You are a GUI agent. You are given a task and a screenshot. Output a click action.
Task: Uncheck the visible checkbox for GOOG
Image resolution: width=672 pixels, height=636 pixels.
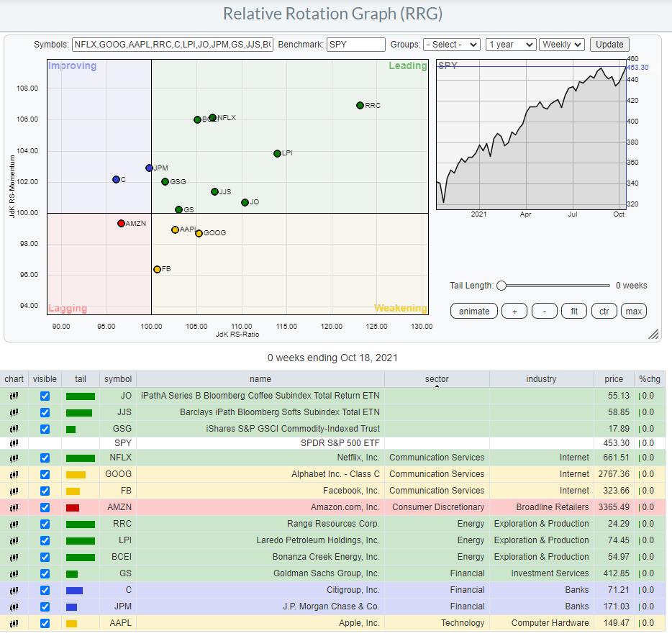(x=46, y=474)
